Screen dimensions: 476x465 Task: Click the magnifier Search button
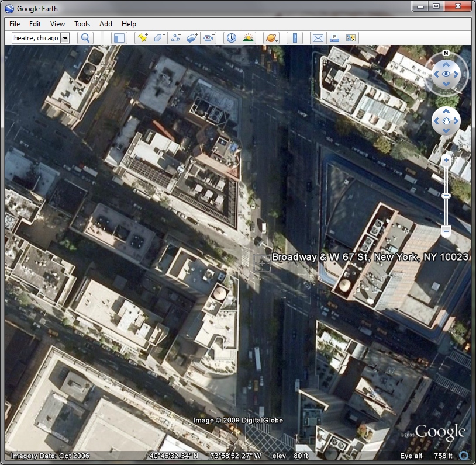pyautogui.click(x=85, y=38)
